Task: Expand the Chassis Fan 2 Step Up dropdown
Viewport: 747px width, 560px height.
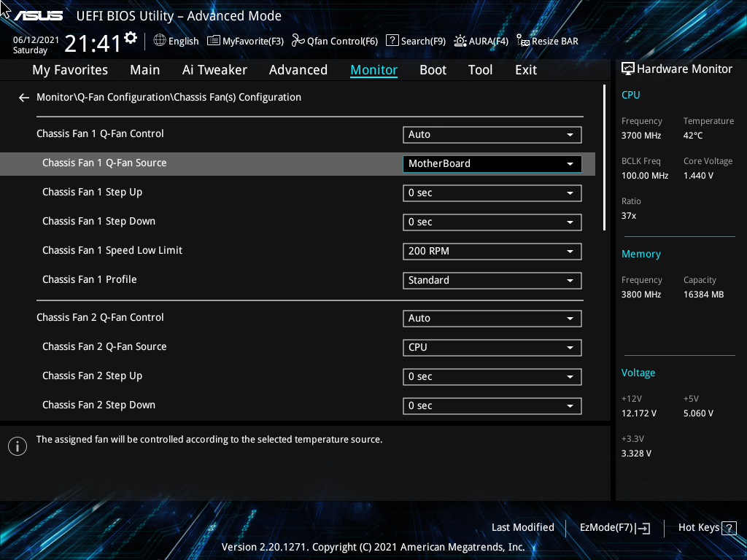Action: point(492,377)
